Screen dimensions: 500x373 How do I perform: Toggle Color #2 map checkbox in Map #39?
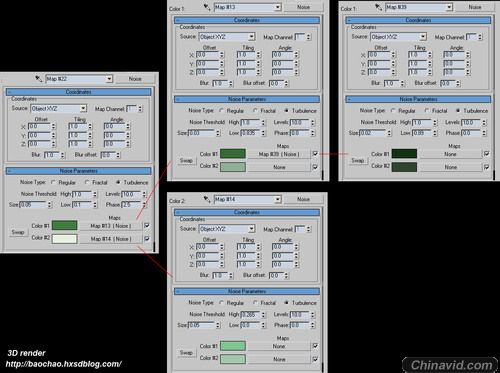[x=486, y=167]
